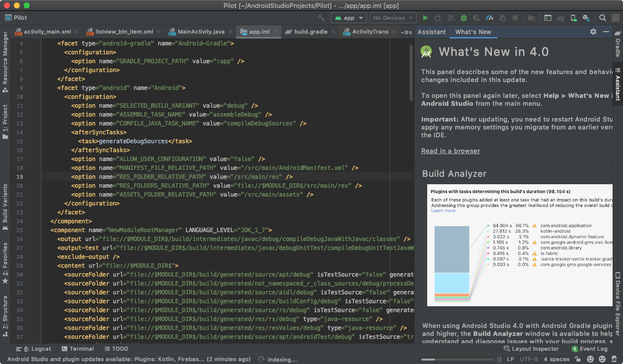Click the Read in a browser link
Viewport: 623px width, 364px height.
point(450,151)
